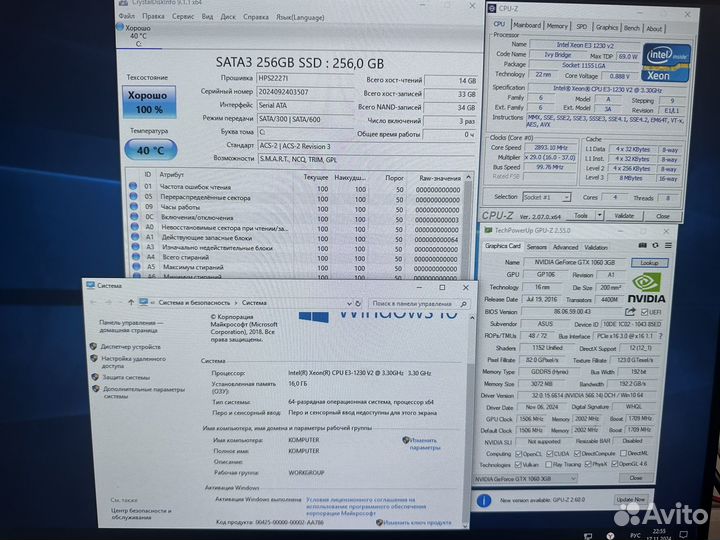Open GPU-Z hamburger menu
The width and height of the screenshot is (720, 540).
[668, 246]
